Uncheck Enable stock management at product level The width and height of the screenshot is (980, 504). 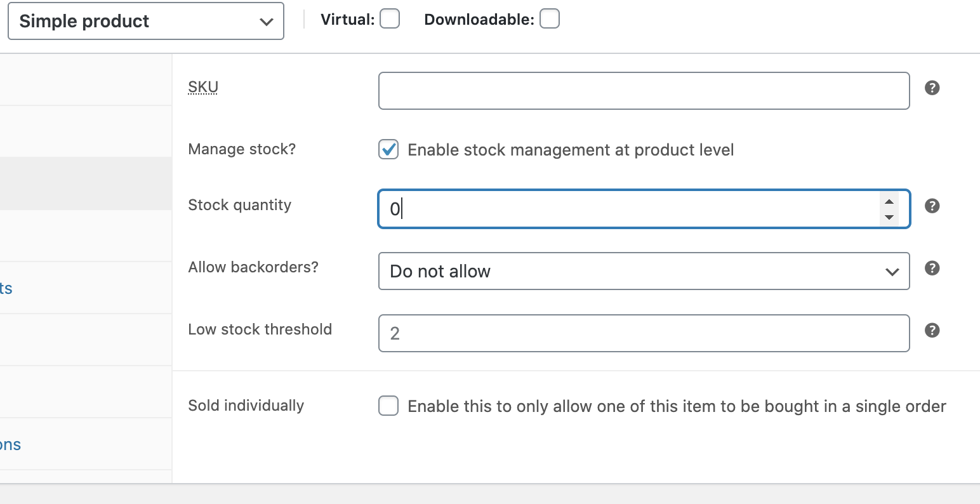tap(388, 150)
